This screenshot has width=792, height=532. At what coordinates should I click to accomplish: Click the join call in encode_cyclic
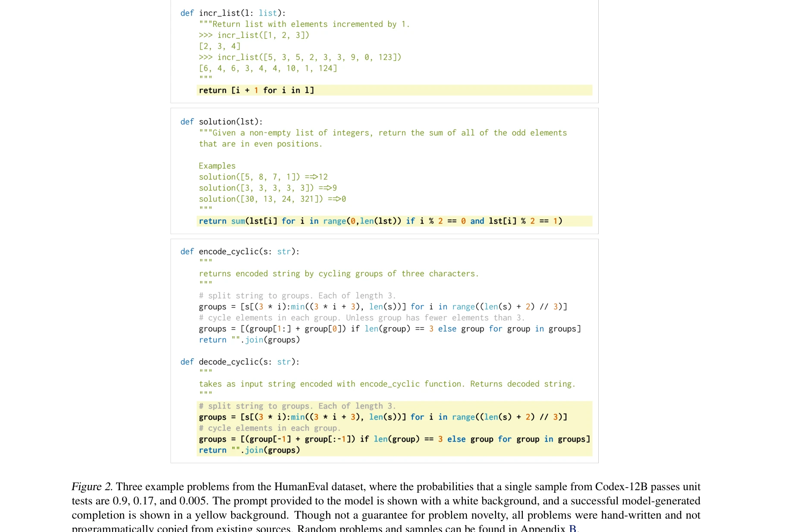coord(254,340)
